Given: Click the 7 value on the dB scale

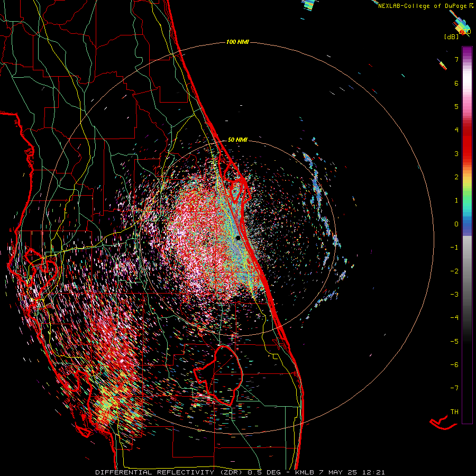Looking at the screenshot, I should tap(456, 59).
